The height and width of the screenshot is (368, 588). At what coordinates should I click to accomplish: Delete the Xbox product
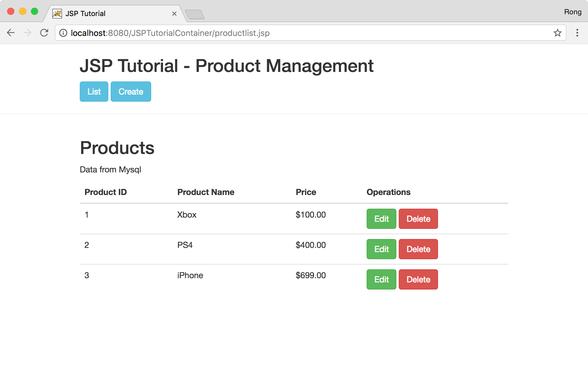point(418,219)
